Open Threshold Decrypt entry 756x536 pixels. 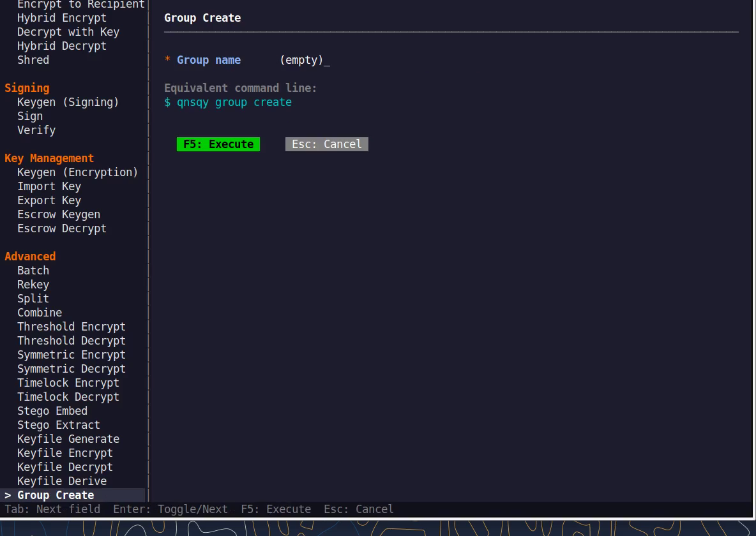pyautogui.click(x=72, y=340)
